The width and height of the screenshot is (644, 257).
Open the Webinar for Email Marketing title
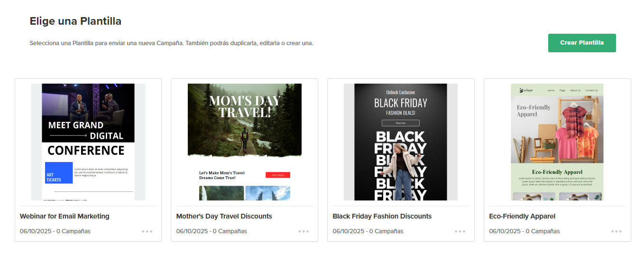[64, 216]
